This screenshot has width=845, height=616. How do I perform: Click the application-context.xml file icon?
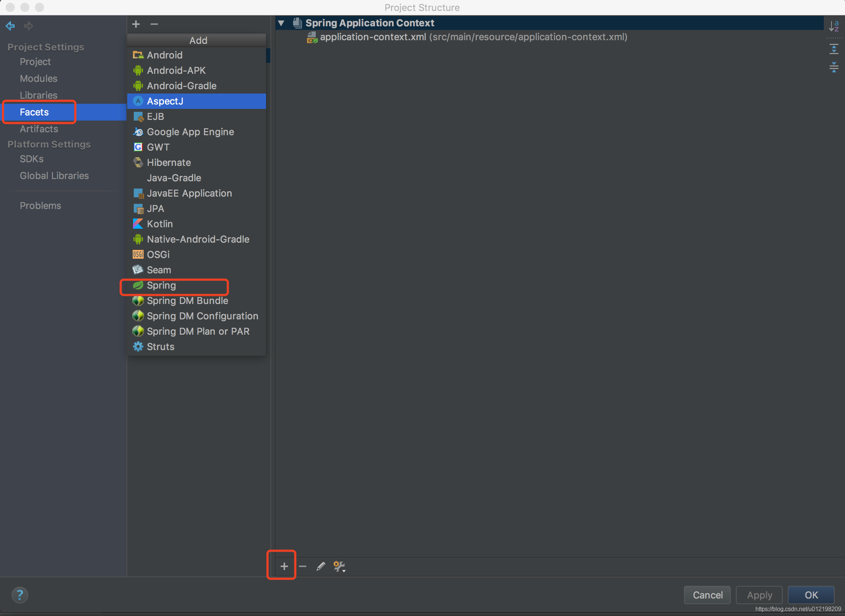[312, 37]
